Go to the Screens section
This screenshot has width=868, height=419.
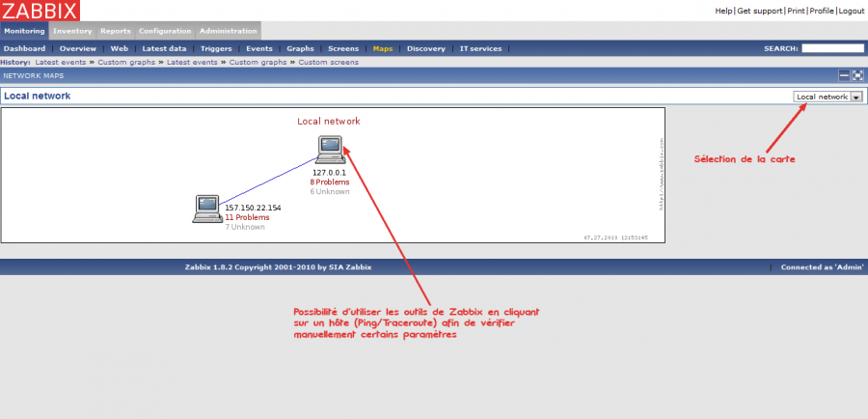pos(343,49)
